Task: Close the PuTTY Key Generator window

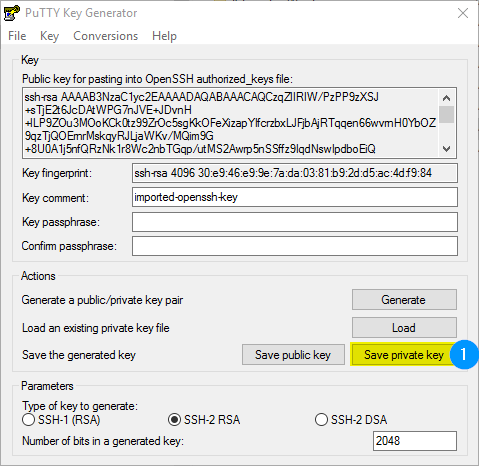Action: tap(463, 13)
